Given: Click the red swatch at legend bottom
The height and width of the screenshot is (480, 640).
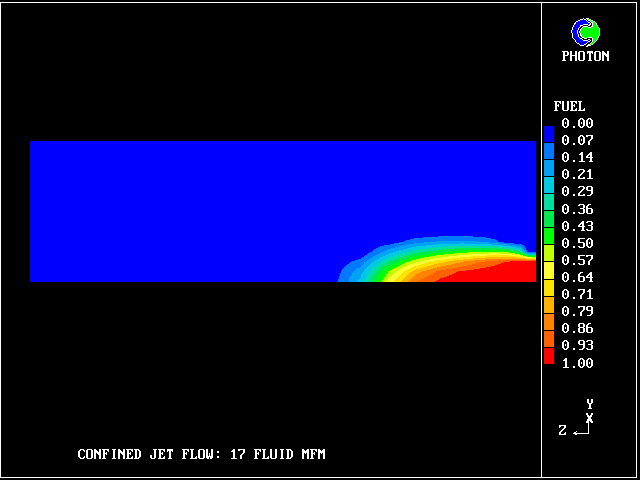Looking at the screenshot, I should [x=548, y=356].
